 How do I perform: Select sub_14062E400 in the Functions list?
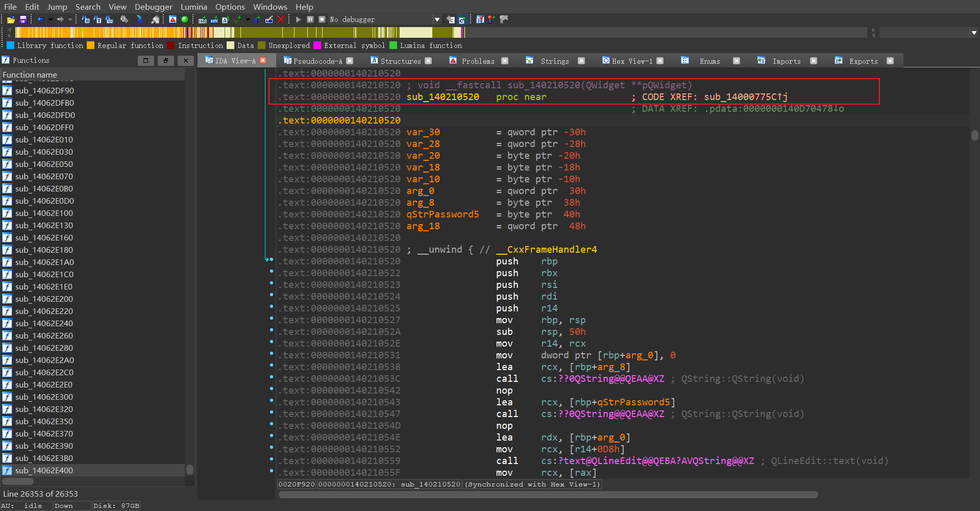click(44, 470)
